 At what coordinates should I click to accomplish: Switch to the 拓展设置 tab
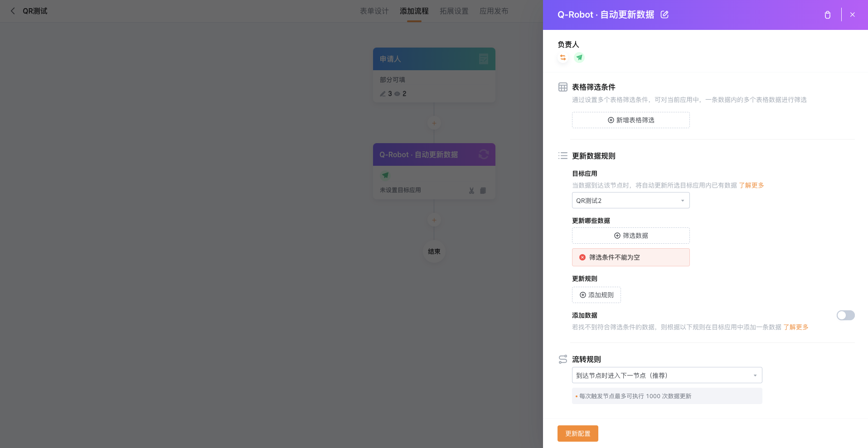(454, 11)
